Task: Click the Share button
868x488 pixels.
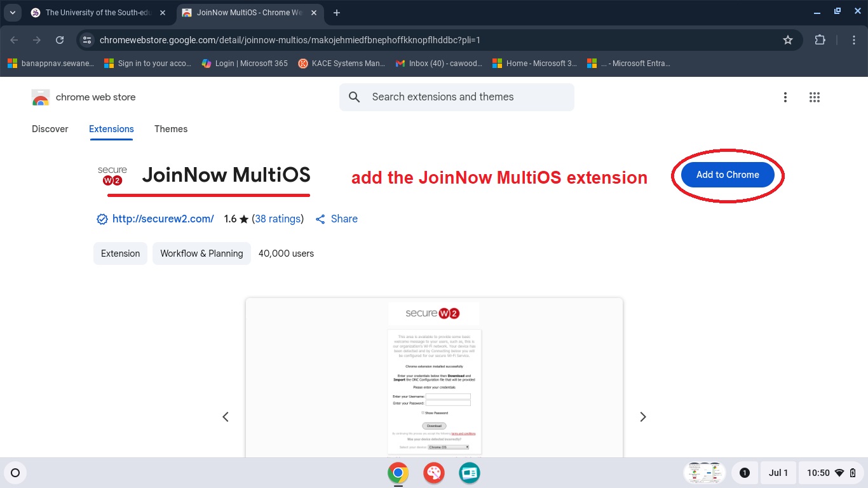Action: point(337,219)
